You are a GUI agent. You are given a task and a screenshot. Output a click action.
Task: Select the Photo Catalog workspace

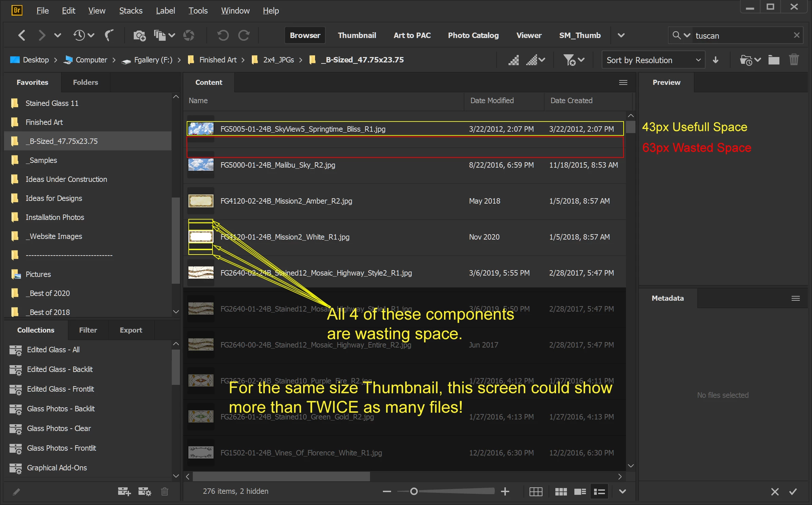click(473, 35)
